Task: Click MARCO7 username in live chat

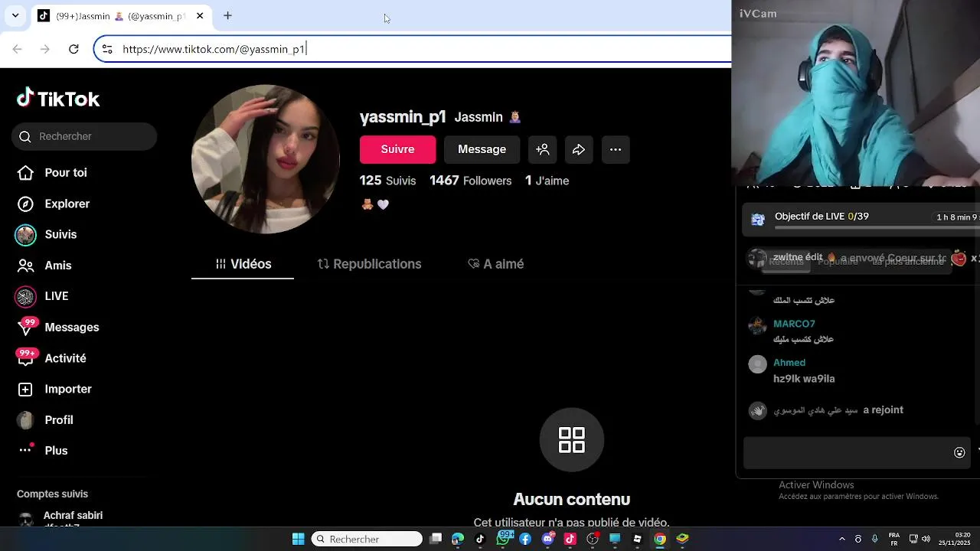Action: click(794, 324)
